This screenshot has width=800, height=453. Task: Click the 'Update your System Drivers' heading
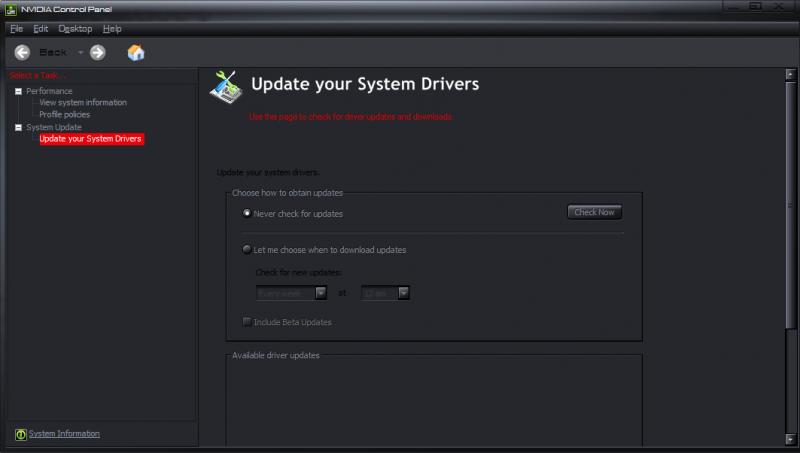tap(365, 84)
